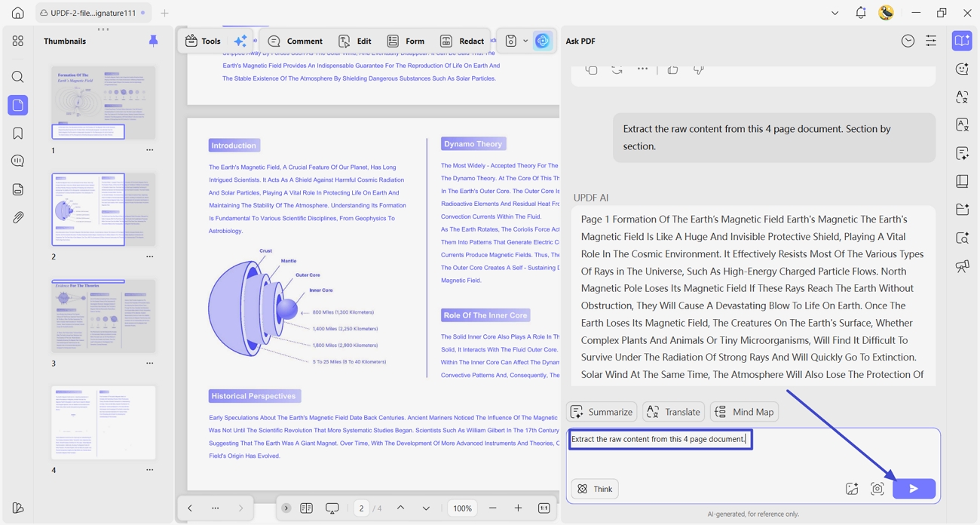Open the bookmarks panel icon

point(18,134)
